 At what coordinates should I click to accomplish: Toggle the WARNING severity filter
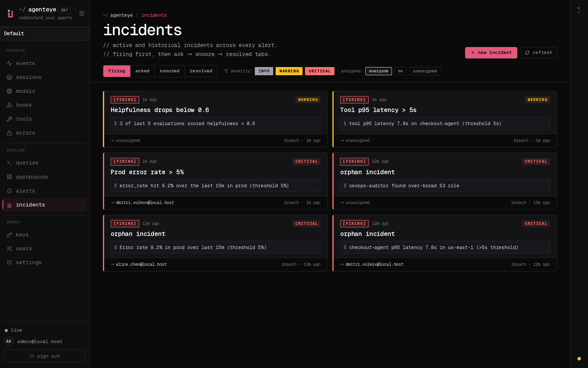(x=289, y=71)
